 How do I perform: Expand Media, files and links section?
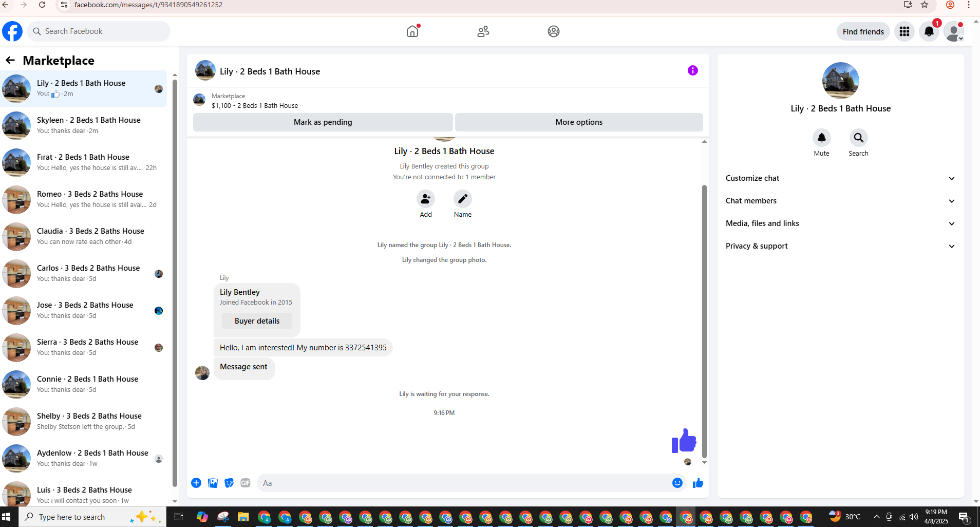840,223
